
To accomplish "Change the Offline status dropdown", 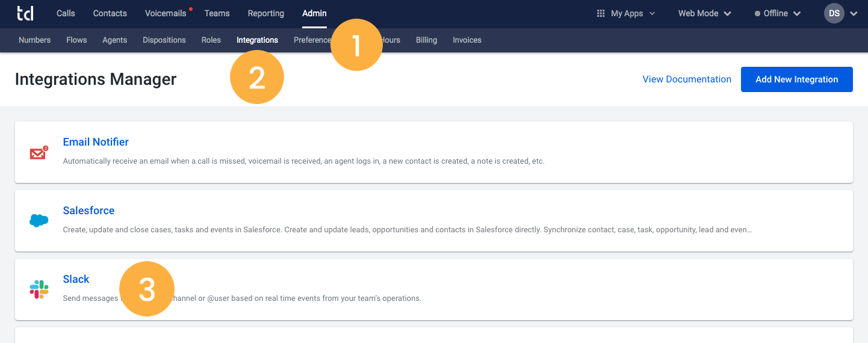I will coord(778,13).
